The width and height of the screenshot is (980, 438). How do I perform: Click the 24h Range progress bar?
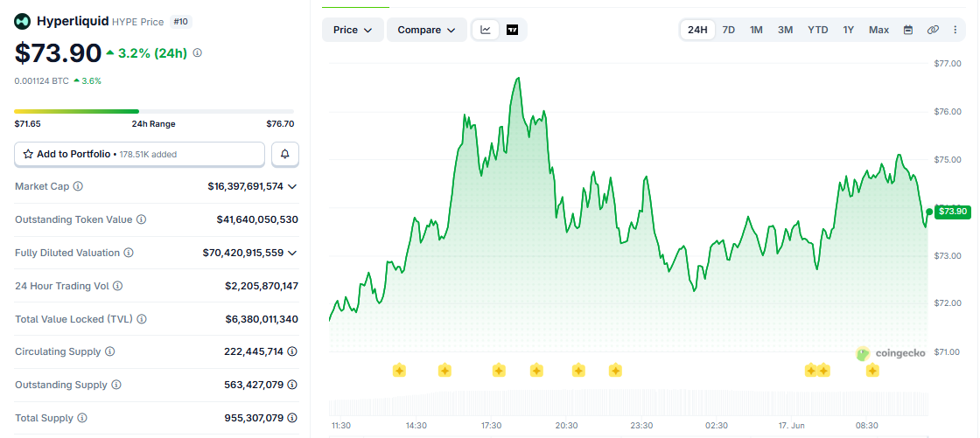click(154, 111)
